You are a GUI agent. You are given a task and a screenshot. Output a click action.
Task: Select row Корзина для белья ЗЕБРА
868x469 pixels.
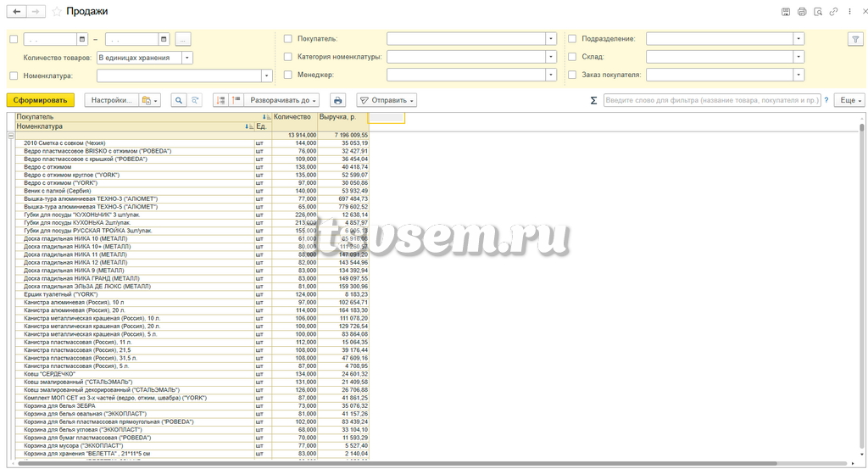tap(192, 406)
